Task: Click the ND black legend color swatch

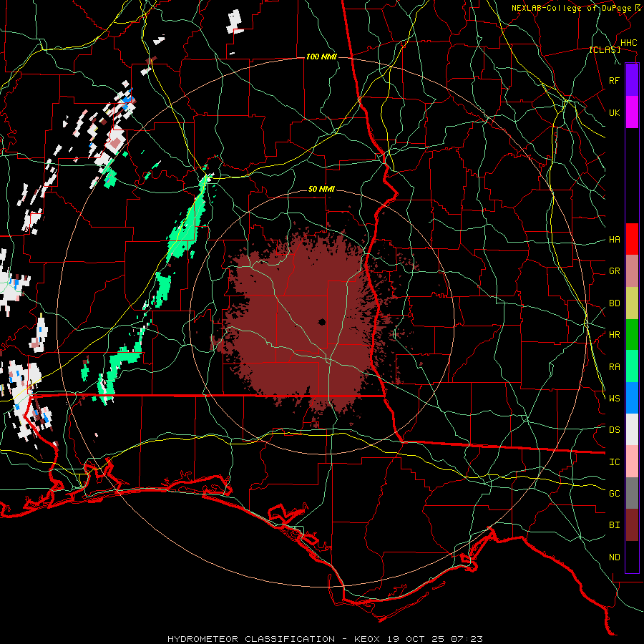Action: click(x=632, y=557)
